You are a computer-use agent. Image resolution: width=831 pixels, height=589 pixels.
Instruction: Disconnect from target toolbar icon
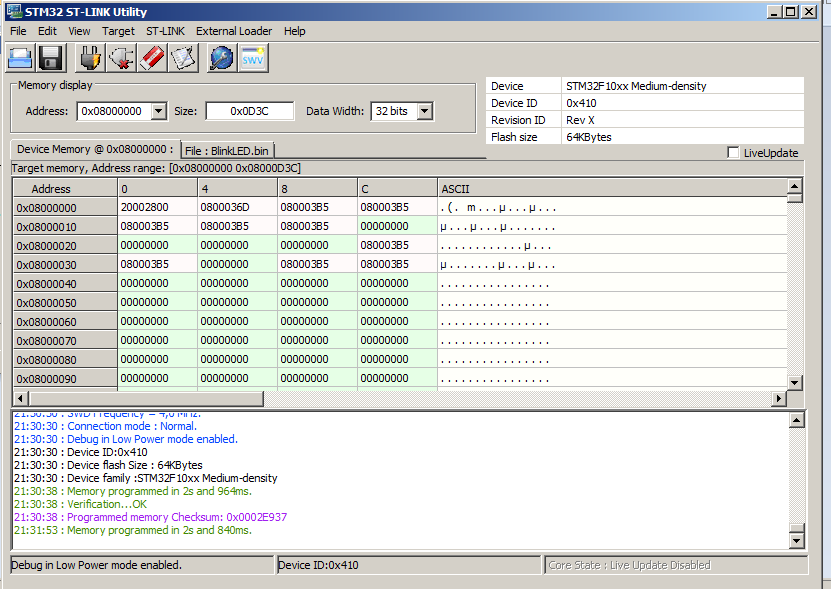(x=121, y=58)
